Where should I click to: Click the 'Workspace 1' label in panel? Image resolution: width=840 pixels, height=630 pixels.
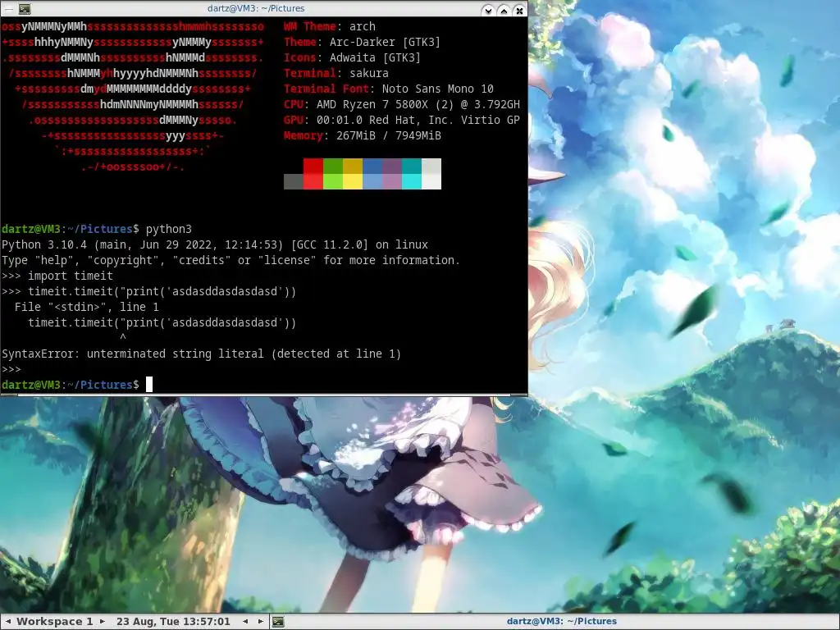click(x=55, y=622)
